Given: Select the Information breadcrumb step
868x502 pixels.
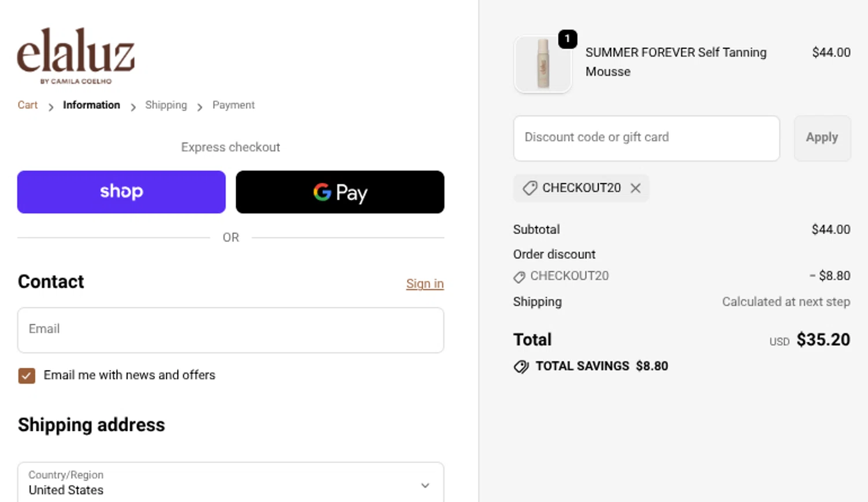Looking at the screenshot, I should 91,105.
